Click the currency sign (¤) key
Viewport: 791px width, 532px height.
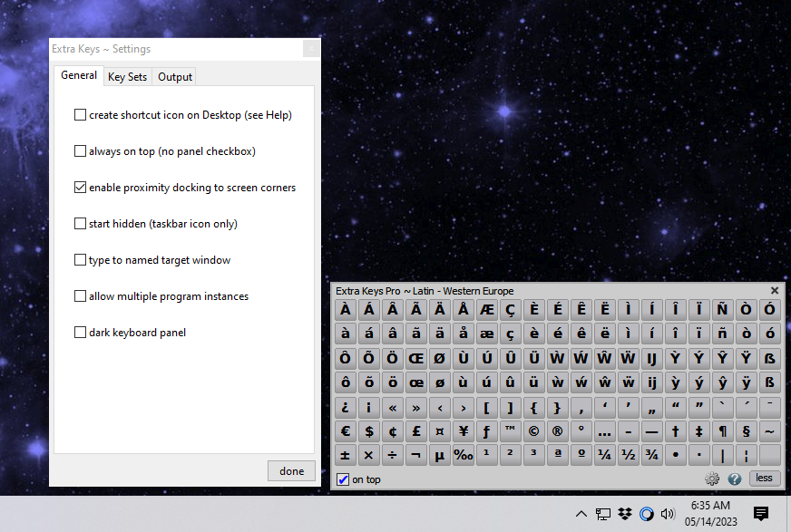[439, 431]
